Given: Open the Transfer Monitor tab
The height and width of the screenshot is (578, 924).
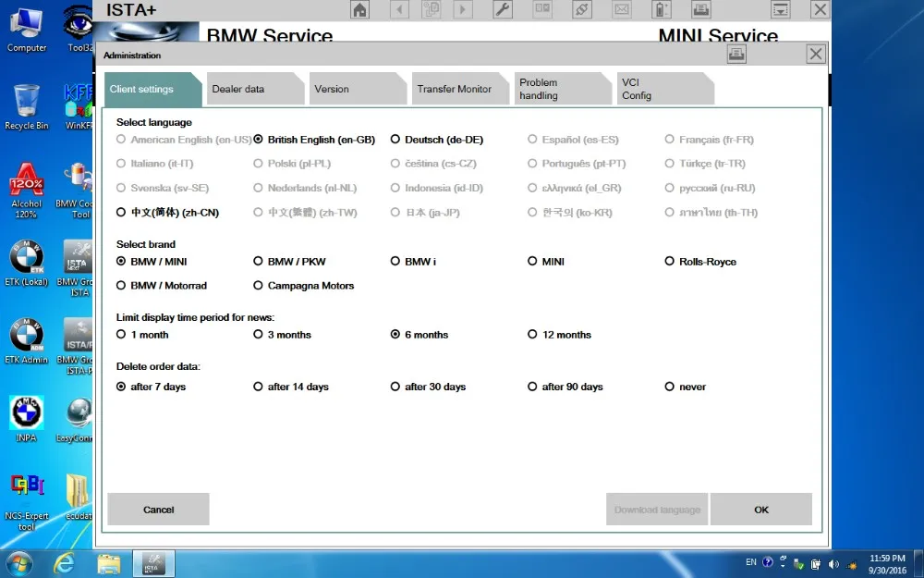Looking at the screenshot, I should point(460,89).
